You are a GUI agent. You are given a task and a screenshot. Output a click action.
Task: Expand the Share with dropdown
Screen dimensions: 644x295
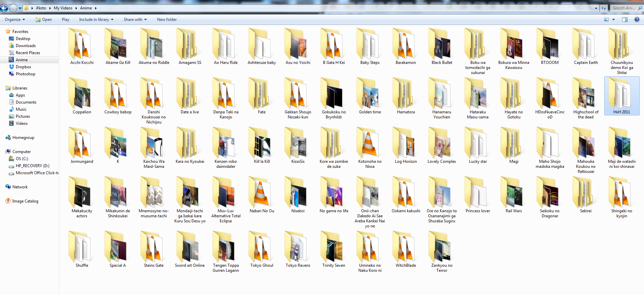(x=135, y=20)
